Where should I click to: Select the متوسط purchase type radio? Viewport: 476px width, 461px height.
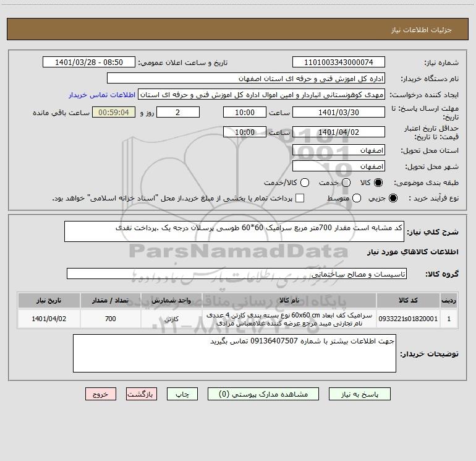357,198
